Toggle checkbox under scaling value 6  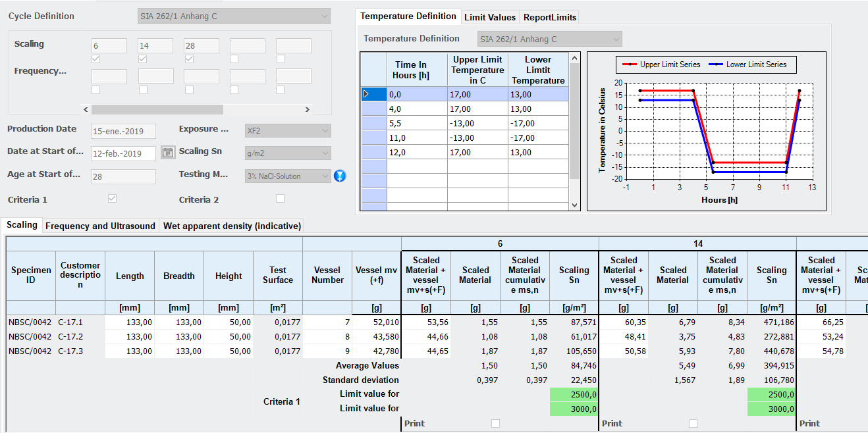(96, 59)
